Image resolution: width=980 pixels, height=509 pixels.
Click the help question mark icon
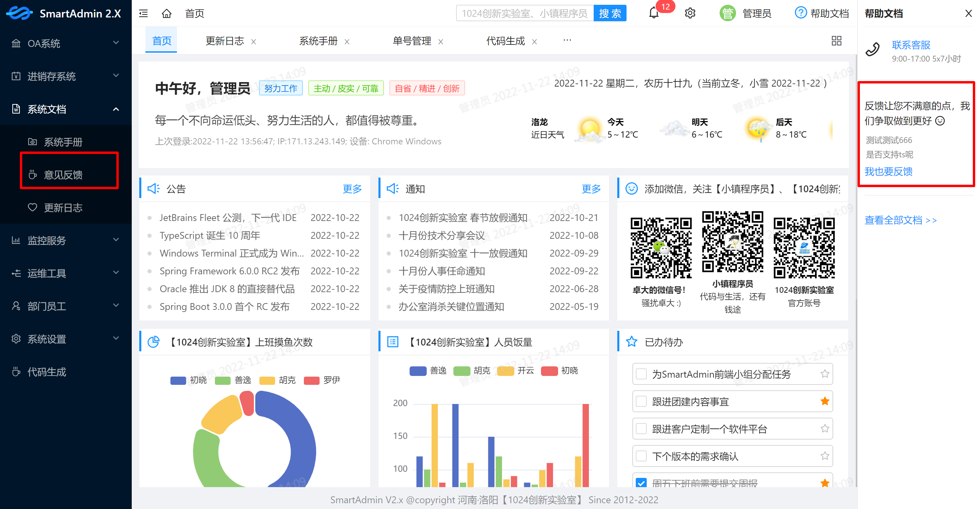tap(801, 13)
